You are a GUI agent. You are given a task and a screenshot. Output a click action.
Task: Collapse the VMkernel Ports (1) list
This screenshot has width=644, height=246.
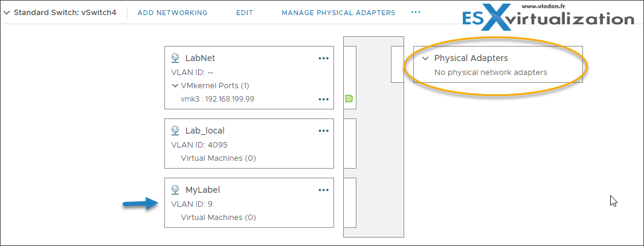click(175, 86)
